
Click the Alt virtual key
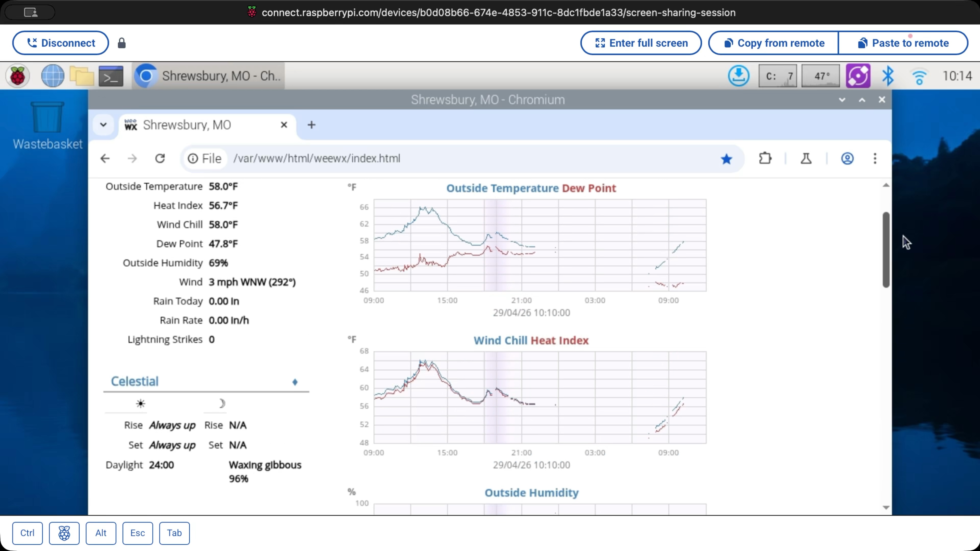101,533
